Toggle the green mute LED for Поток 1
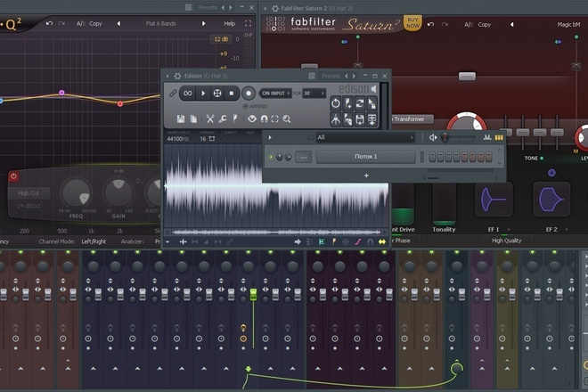The width and height of the screenshot is (588, 392). tap(271, 157)
